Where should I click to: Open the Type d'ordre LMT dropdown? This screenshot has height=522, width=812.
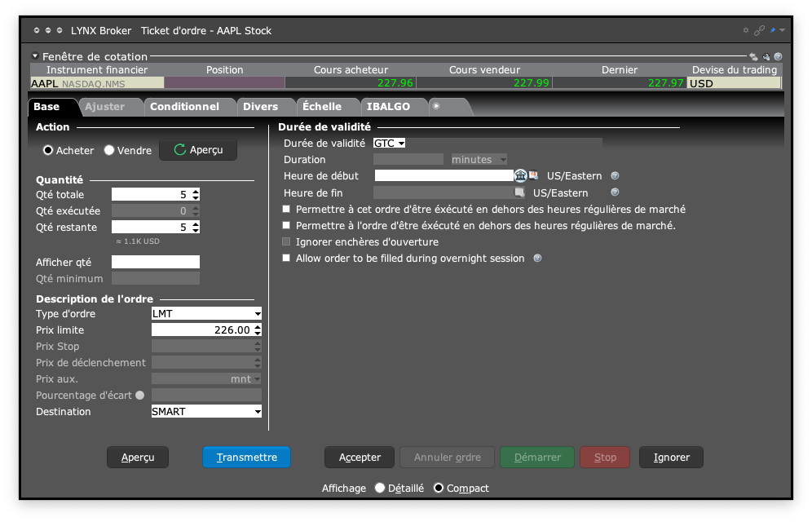click(x=206, y=313)
